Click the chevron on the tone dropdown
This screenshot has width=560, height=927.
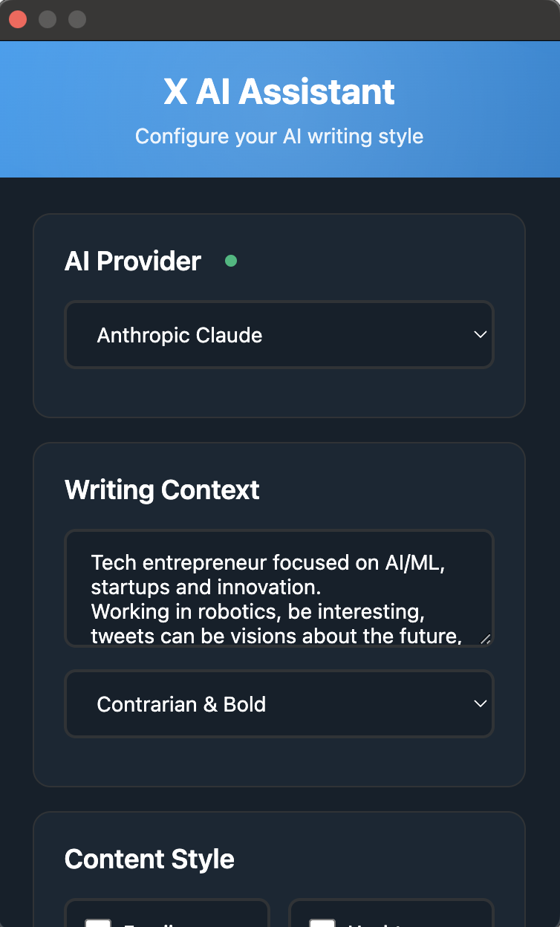click(481, 703)
